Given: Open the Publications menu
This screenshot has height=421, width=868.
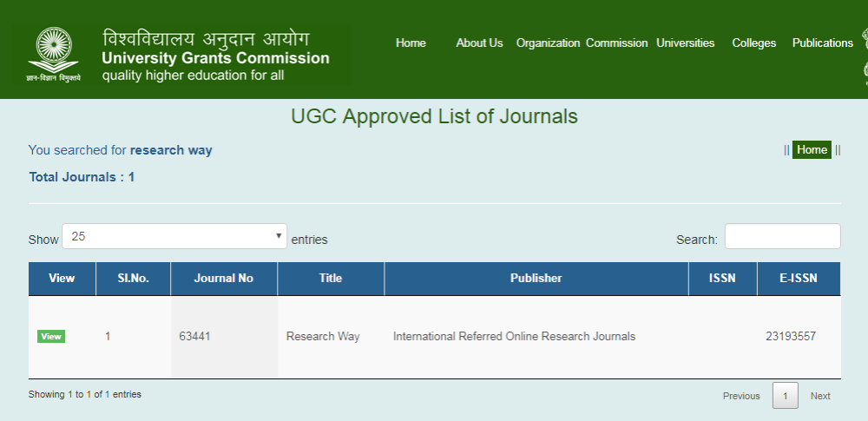Looking at the screenshot, I should click(823, 43).
